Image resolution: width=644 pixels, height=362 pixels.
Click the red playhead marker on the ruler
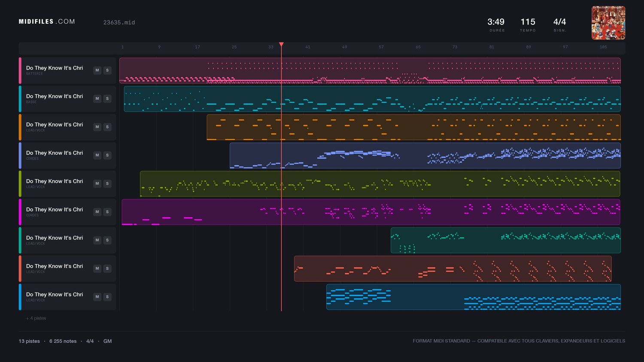click(x=281, y=45)
